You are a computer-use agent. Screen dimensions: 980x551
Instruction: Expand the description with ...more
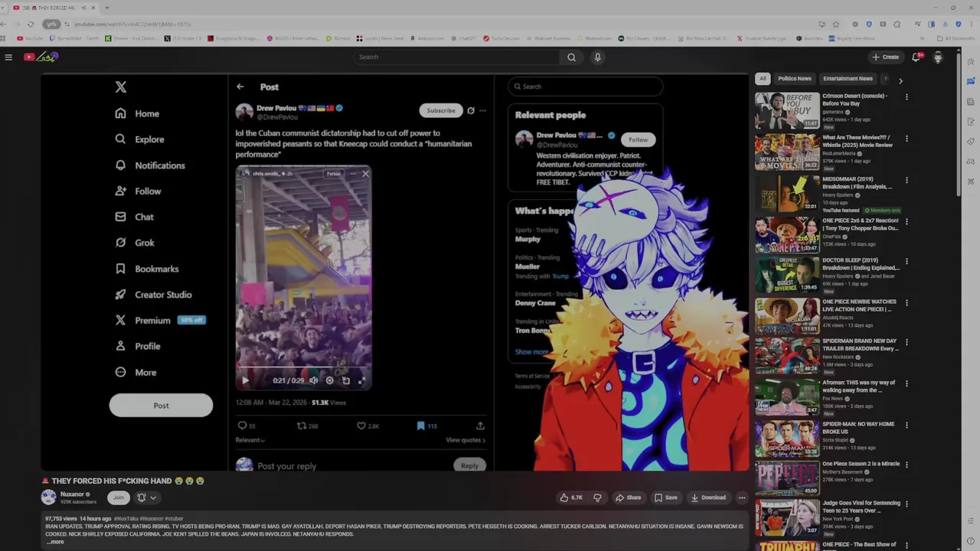click(55, 542)
